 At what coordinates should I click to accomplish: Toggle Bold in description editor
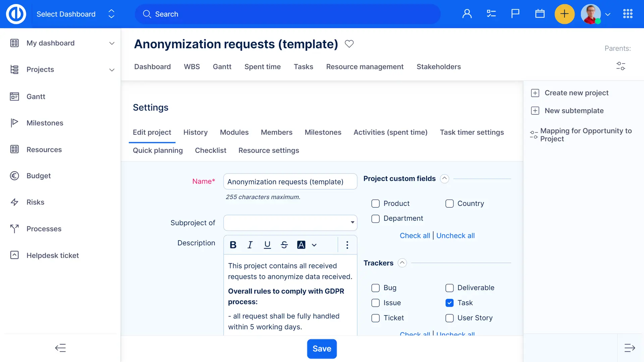click(233, 245)
